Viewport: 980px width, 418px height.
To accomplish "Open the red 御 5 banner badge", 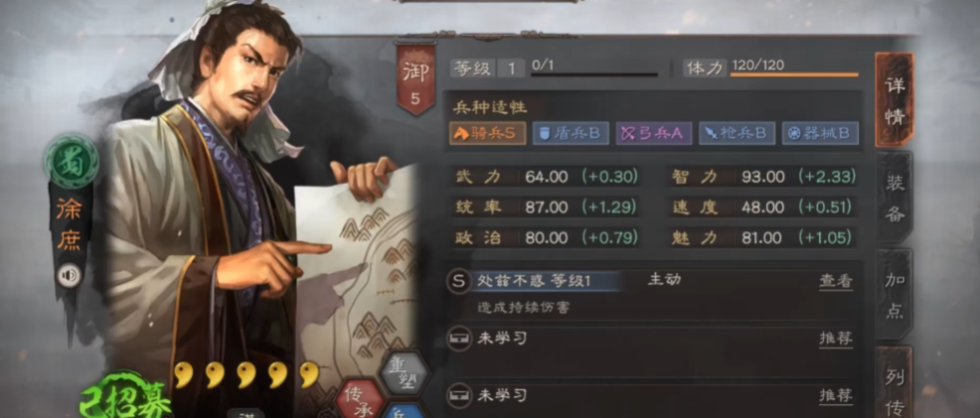I will click(415, 79).
